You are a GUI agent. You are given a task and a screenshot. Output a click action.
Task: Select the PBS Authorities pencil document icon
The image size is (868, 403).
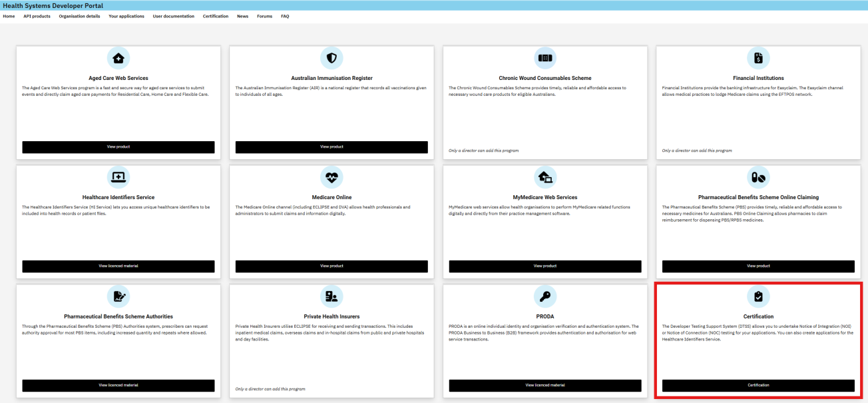118,296
